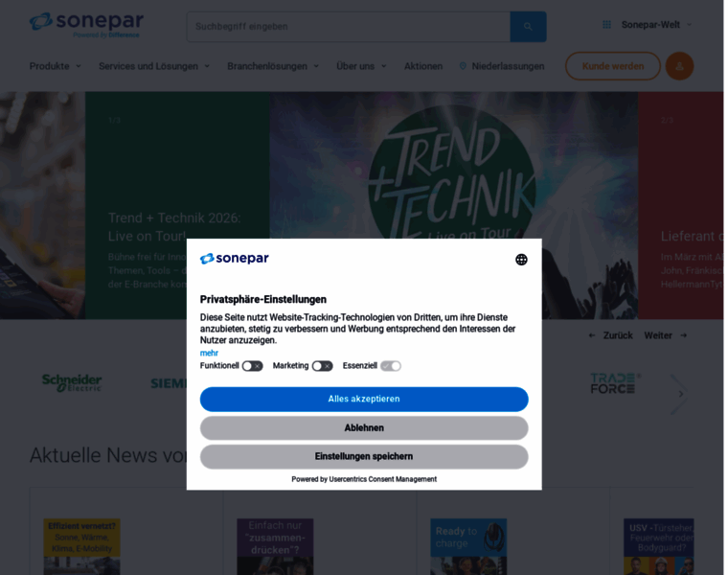The height and width of the screenshot is (575, 728).
Task: Click the Ablehnen button
Action: 364,427
